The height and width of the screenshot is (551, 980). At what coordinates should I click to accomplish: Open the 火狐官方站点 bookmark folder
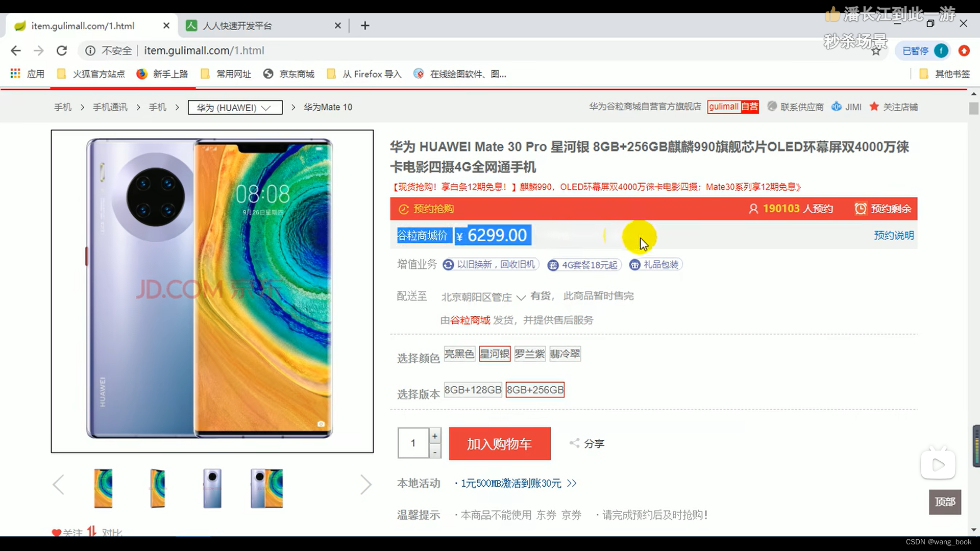point(91,74)
